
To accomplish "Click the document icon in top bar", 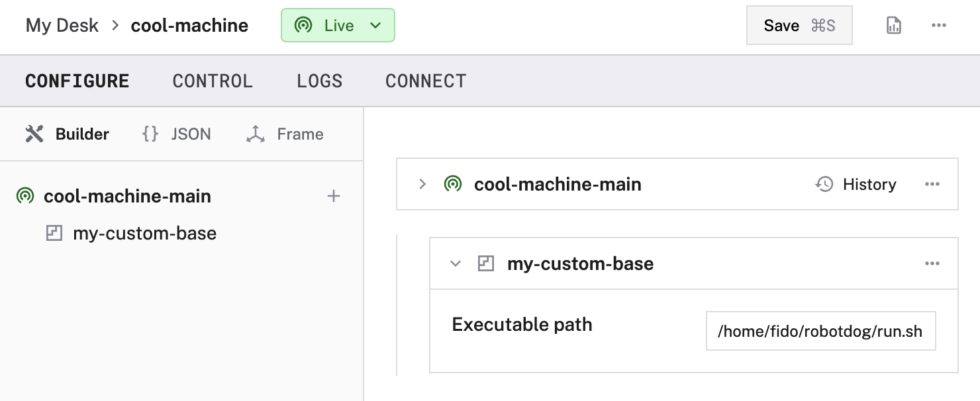I will click(893, 25).
